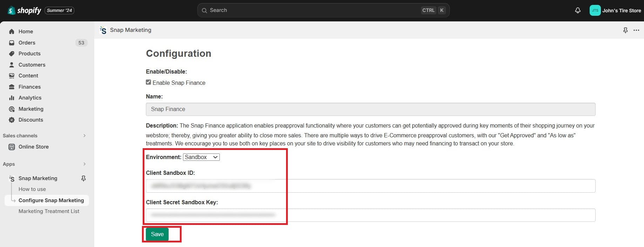Screen dimensions: 644x247
Task: Click the Analytics bar chart icon
Action: (12, 98)
